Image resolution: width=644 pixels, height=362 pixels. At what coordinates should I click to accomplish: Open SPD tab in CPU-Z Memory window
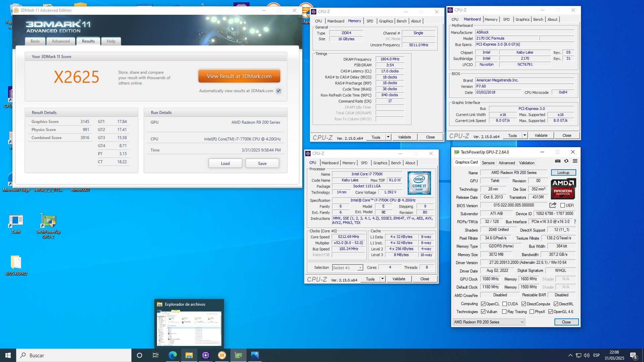point(370,21)
